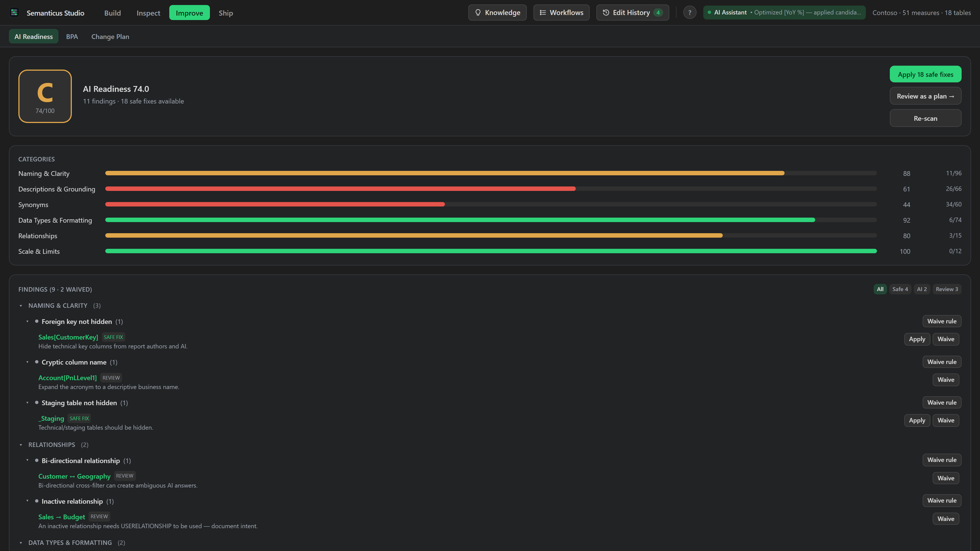980x551 pixels.
Task: Waive the Account[PnLLevel1] finding
Action: pos(946,380)
